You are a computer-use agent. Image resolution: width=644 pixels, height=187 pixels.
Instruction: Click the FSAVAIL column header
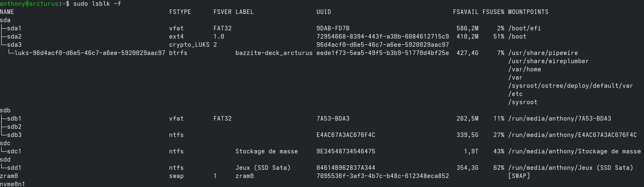pyautogui.click(x=465, y=12)
